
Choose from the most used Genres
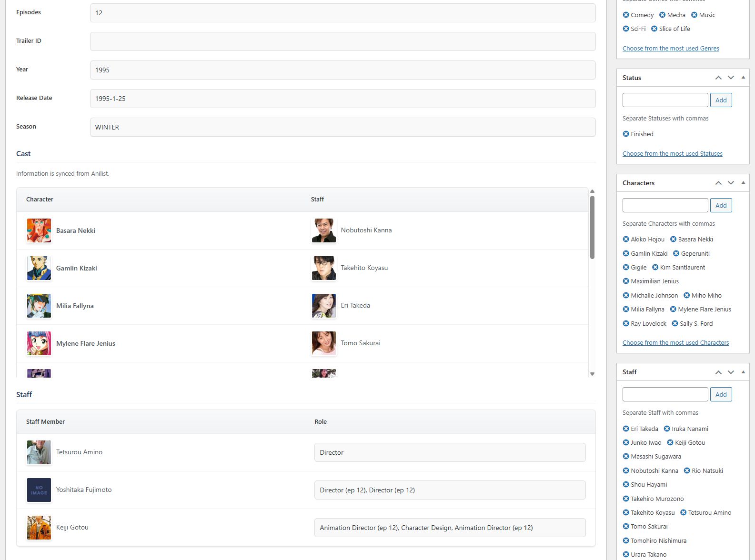[x=671, y=48]
